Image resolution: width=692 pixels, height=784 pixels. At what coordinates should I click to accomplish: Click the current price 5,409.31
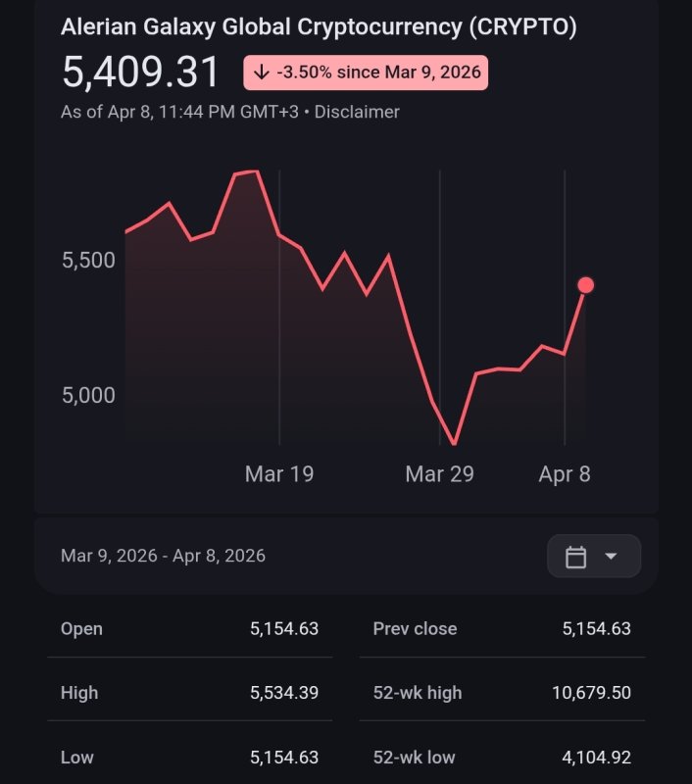coord(142,72)
